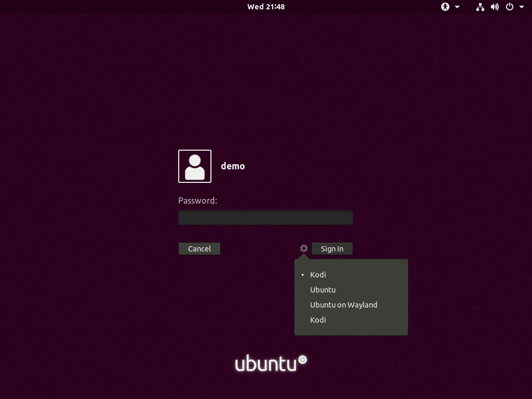Select Ubuntu on Wayland session
Image resolution: width=532 pixels, height=399 pixels.
351,304
